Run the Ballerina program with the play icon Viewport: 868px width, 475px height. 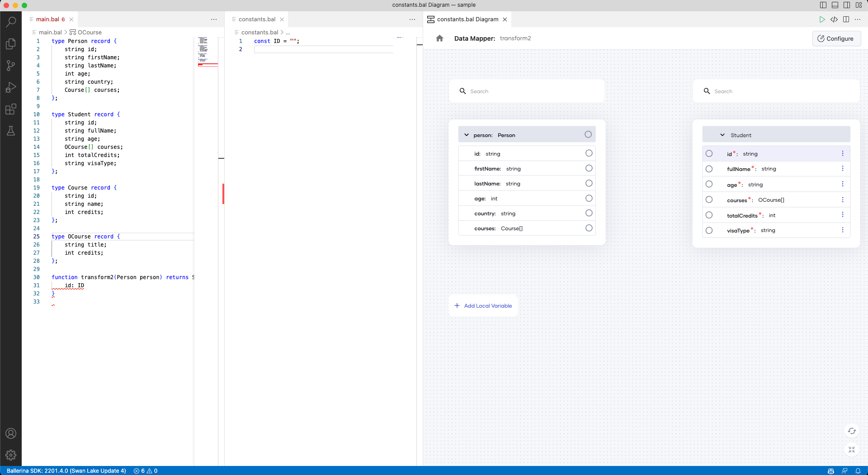[822, 19]
